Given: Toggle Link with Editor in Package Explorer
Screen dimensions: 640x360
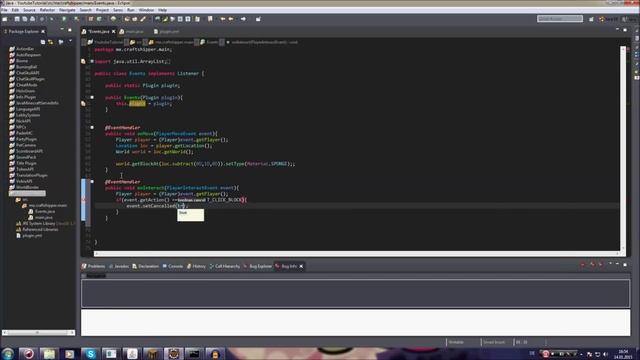Looking at the screenshot, I should [51, 42].
